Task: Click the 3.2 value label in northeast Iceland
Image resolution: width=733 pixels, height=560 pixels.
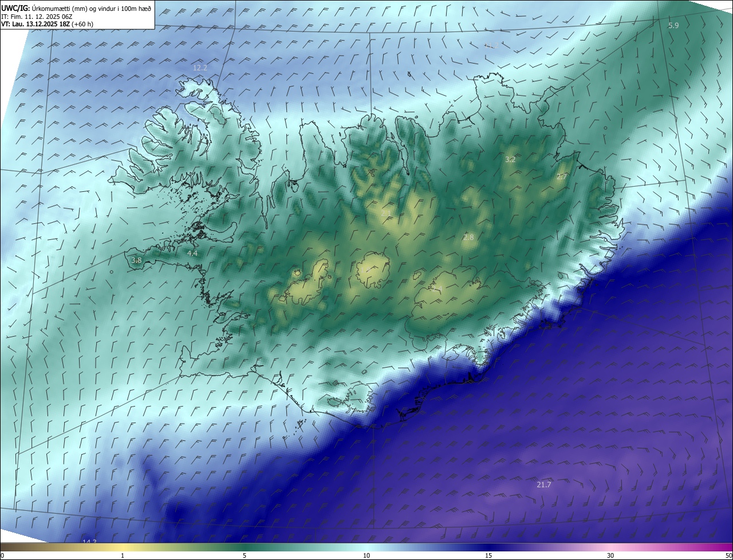Action: pyautogui.click(x=510, y=160)
